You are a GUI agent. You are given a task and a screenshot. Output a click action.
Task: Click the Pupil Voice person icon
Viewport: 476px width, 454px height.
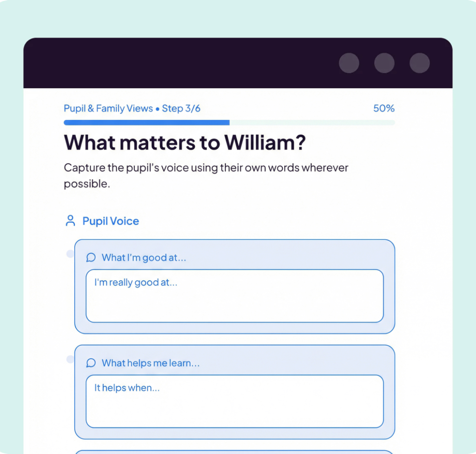point(70,221)
